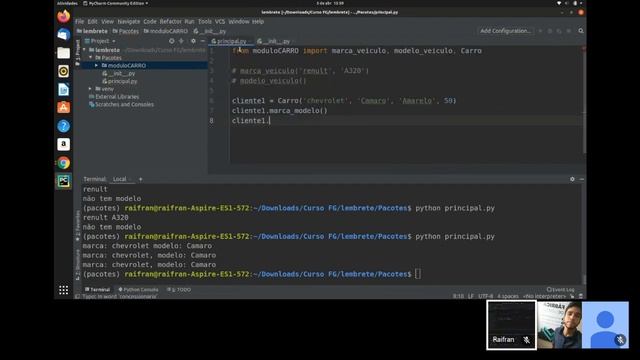The width and height of the screenshot is (640, 360).
Task: Mute toggle on Raifran video tile
Action: pos(527,340)
